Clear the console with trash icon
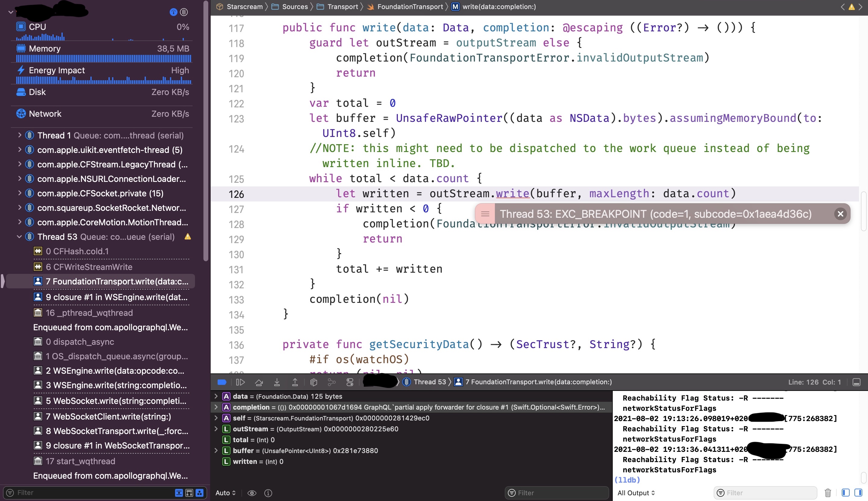868x501 pixels. click(x=827, y=492)
